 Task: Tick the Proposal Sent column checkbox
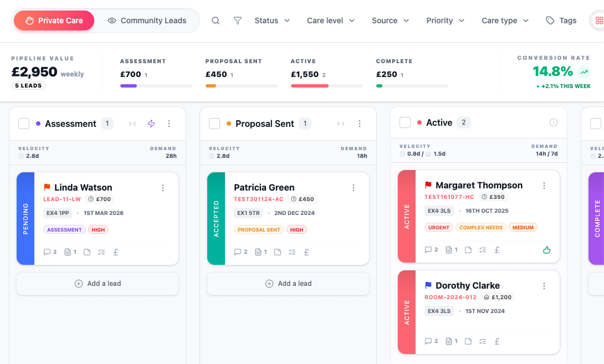coord(214,123)
